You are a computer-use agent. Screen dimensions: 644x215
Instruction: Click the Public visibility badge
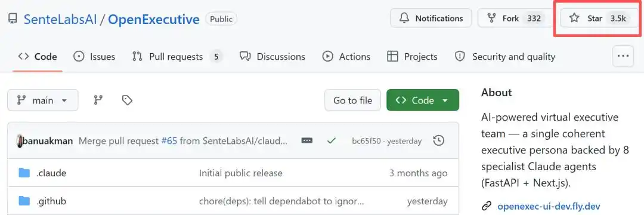tap(221, 19)
